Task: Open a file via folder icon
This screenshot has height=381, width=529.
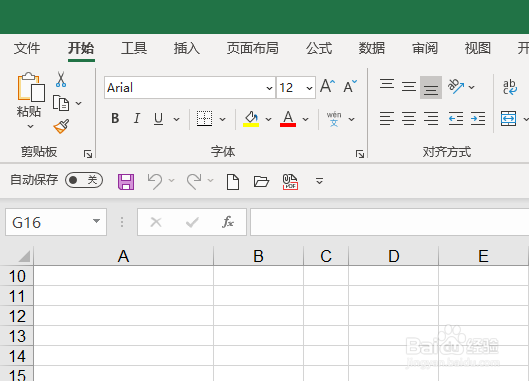Action: click(x=261, y=182)
